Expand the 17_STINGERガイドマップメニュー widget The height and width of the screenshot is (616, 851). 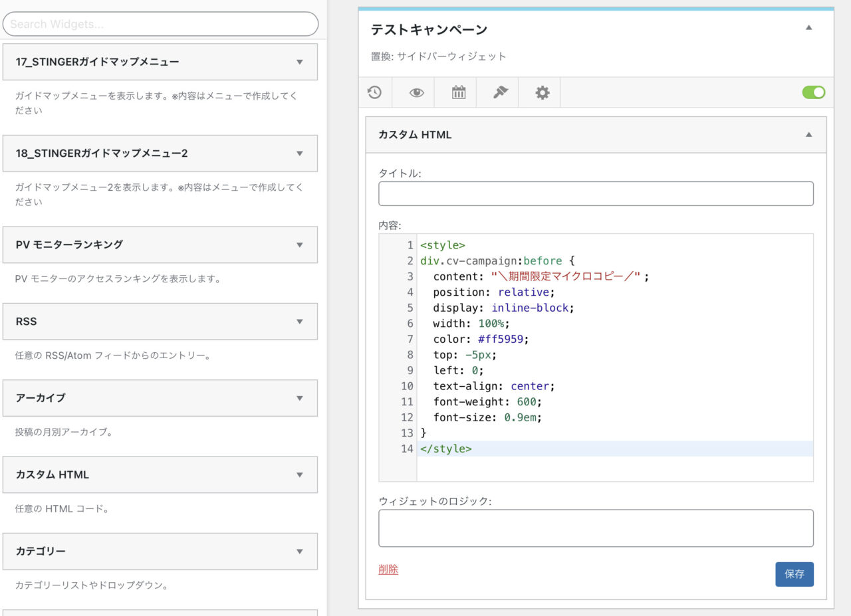pos(299,62)
